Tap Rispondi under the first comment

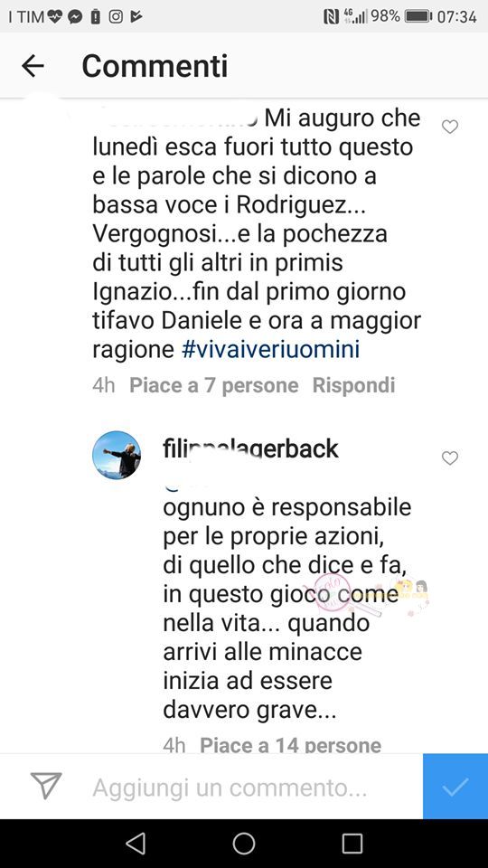tap(353, 385)
